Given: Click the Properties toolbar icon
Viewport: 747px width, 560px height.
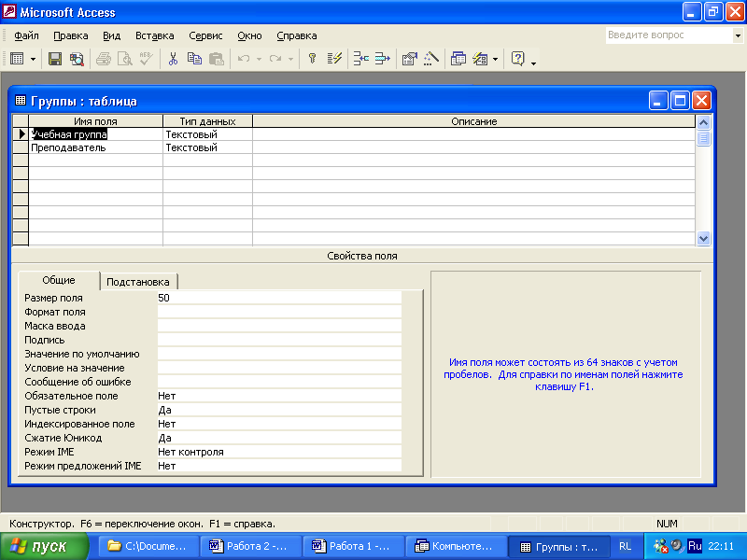Looking at the screenshot, I should point(410,59).
